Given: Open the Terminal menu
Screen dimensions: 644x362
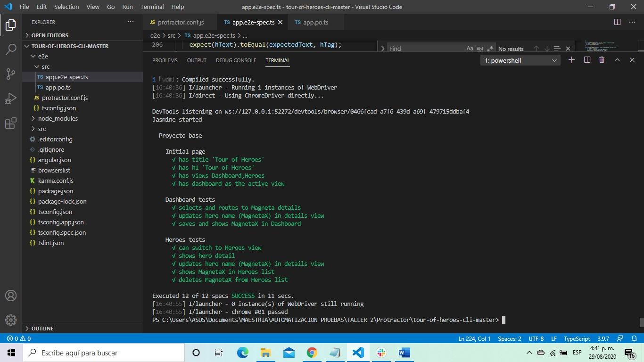Looking at the screenshot, I should pos(152,7).
